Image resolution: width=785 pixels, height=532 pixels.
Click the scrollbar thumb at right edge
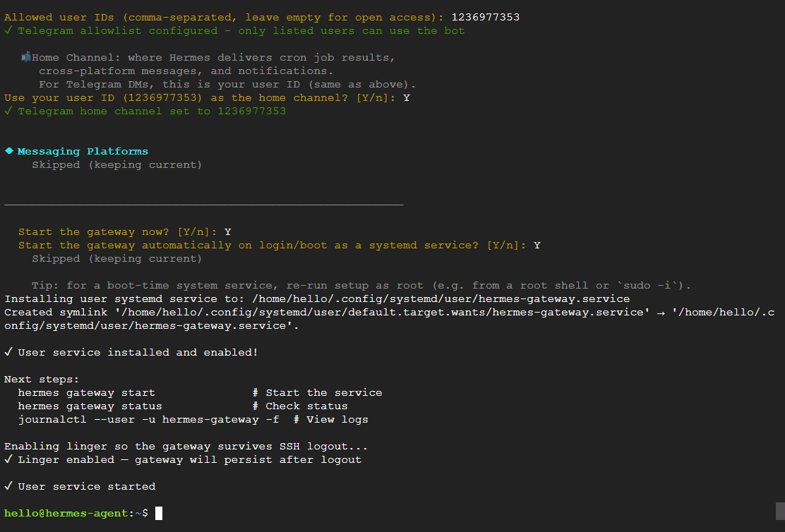point(780,512)
